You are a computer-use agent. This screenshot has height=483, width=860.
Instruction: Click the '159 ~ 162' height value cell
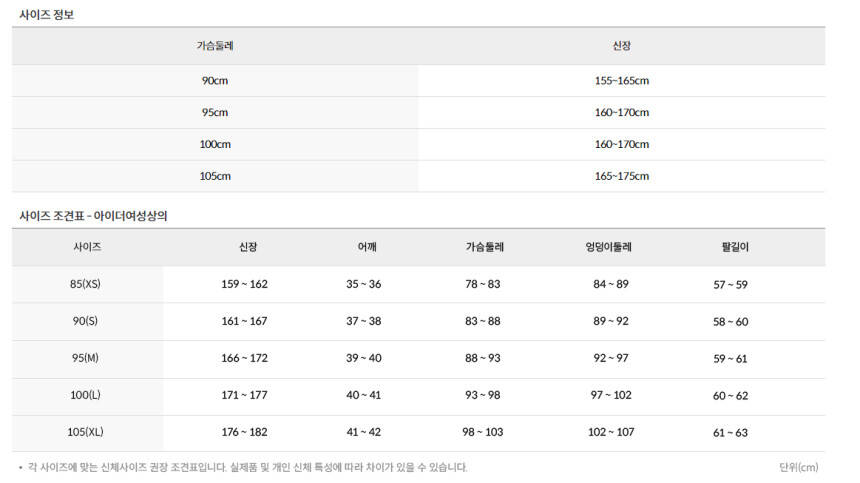pos(244,285)
